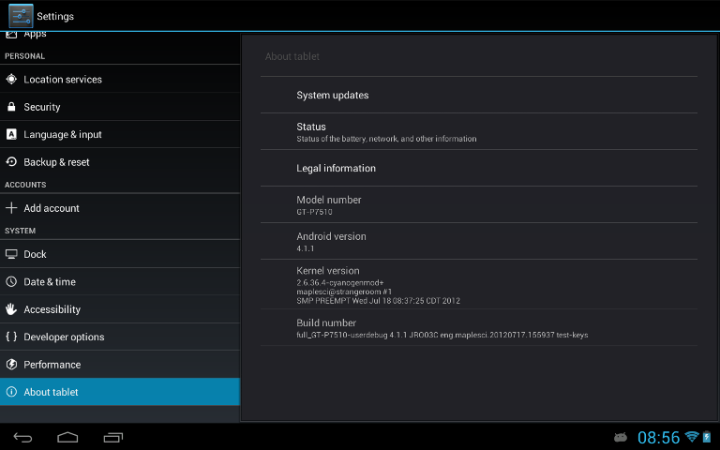
Task: Tap the 08:56 clock in status bar
Action: (658, 437)
